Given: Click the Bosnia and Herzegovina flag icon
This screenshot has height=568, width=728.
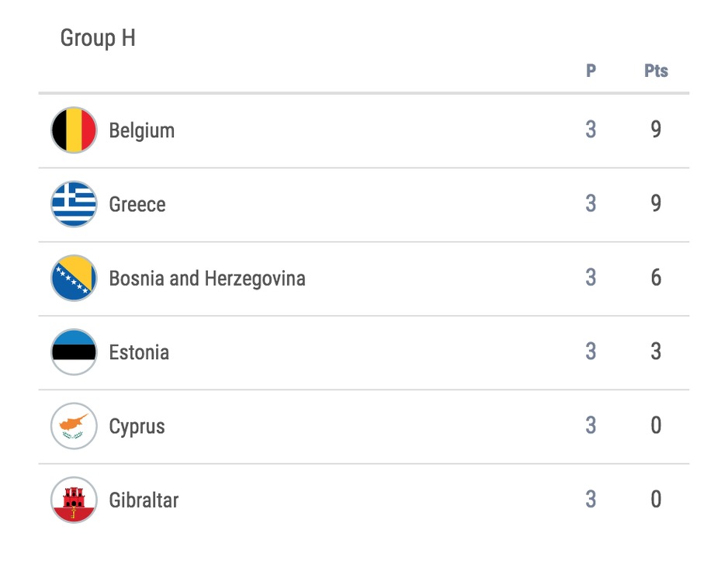Looking at the screenshot, I should [74, 278].
